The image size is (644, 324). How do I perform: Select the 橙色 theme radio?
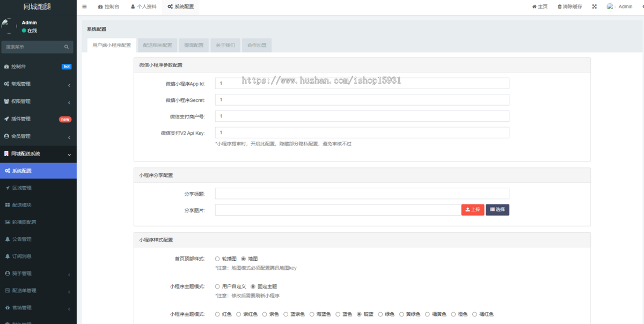pyautogui.click(x=453, y=314)
